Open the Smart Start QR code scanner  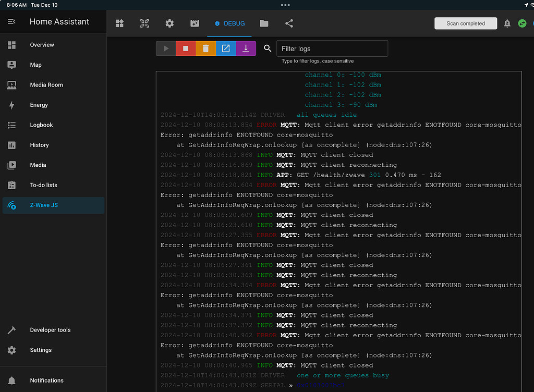coord(144,23)
